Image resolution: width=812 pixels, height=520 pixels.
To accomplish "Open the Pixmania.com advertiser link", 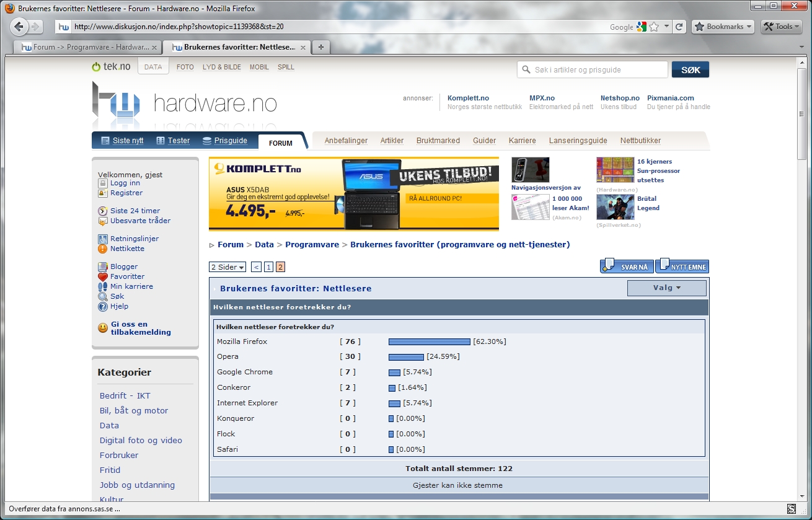I will pos(670,98).
